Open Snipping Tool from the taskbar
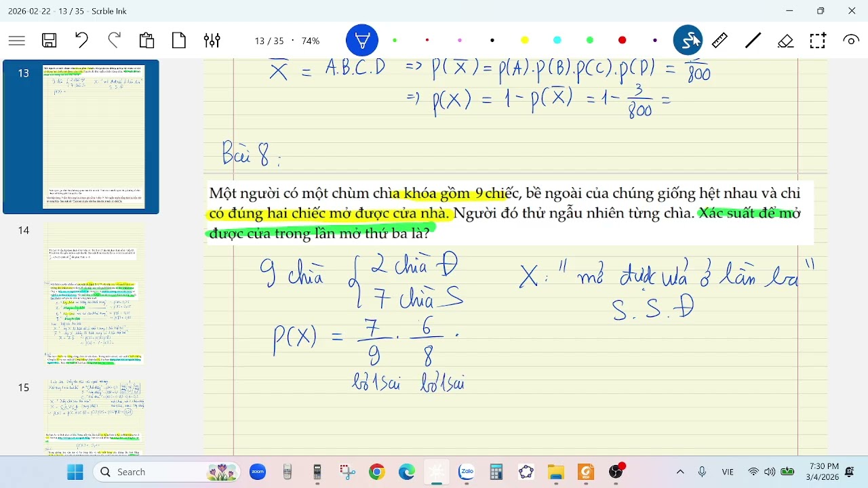 pyautogui.click(x=347, y=472)
